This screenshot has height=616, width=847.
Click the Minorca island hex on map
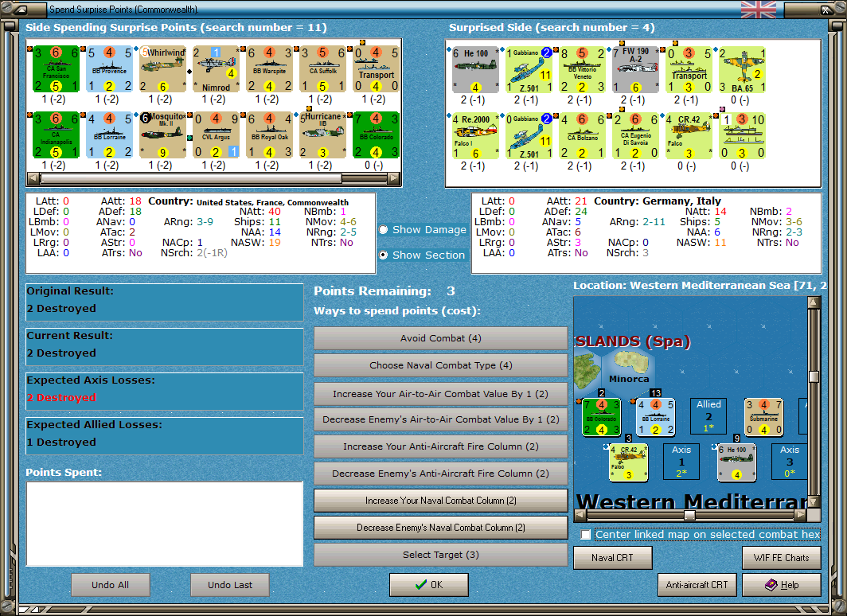pyautogui.click(x=629, y=368)
